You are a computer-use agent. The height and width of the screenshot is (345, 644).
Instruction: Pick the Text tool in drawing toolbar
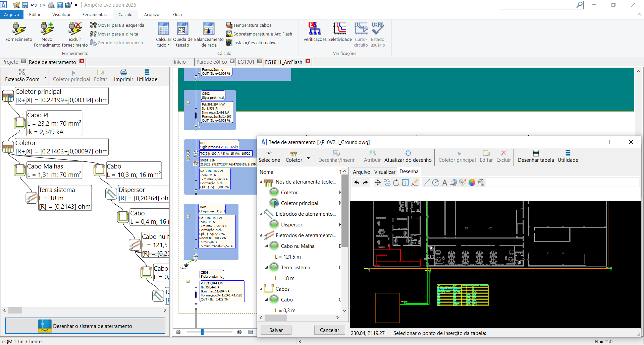coord(445,183)
